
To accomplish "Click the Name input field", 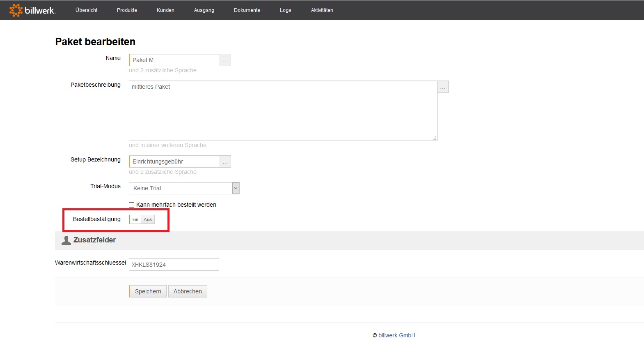I will pyautogui.click(x=174, y=60).
